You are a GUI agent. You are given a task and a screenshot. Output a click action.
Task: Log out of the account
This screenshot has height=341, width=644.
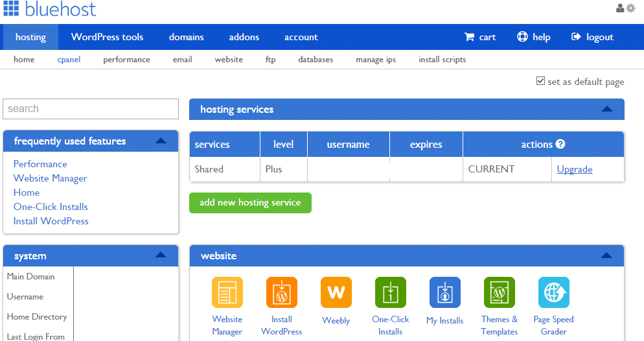tap(592, 37)
